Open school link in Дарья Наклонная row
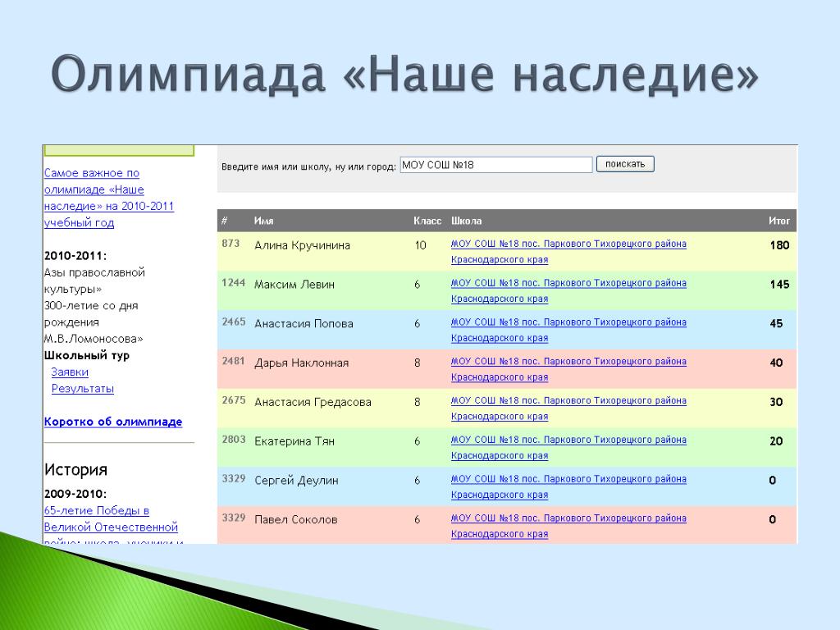 pos(568,368)
